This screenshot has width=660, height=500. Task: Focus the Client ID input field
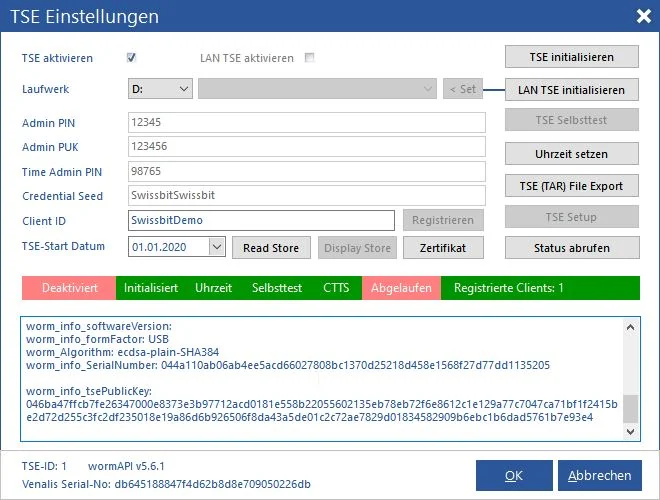pyautogui.click(x=261, y=220)
